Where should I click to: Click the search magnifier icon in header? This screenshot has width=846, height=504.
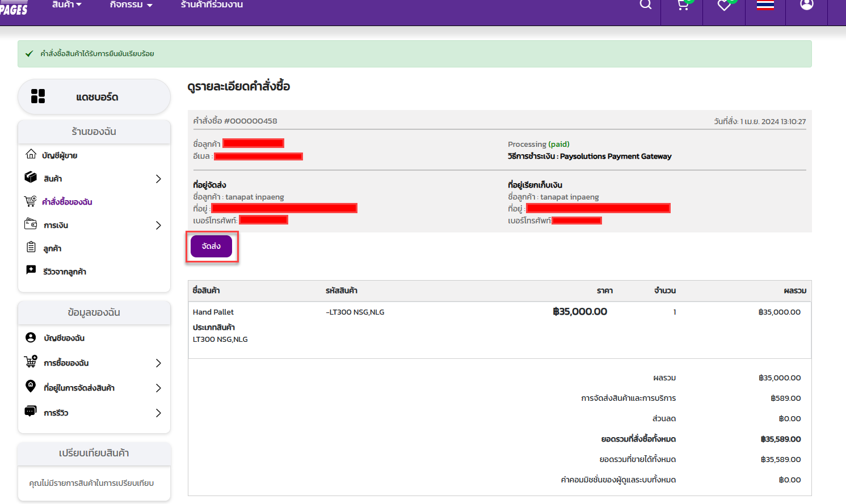[645, 5]
